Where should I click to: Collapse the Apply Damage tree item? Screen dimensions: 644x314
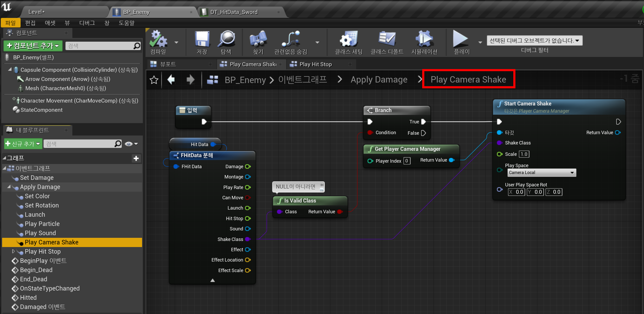(9, 187)
